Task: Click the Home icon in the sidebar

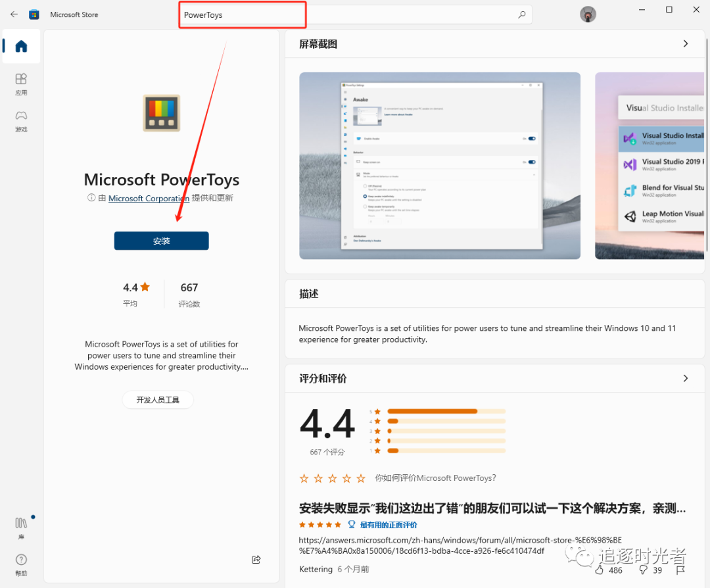Action: (x=20, y=46)
